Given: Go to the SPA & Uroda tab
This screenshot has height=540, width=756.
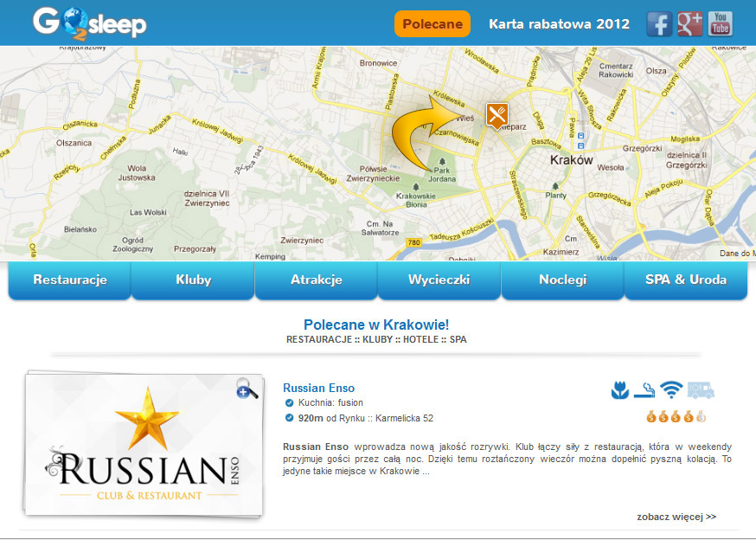Looking at the screenshot, I should tap(686, 280).
